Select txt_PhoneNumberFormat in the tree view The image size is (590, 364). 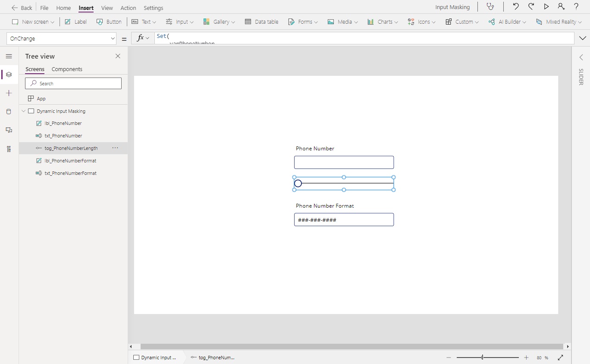click(x=71, y=173)
